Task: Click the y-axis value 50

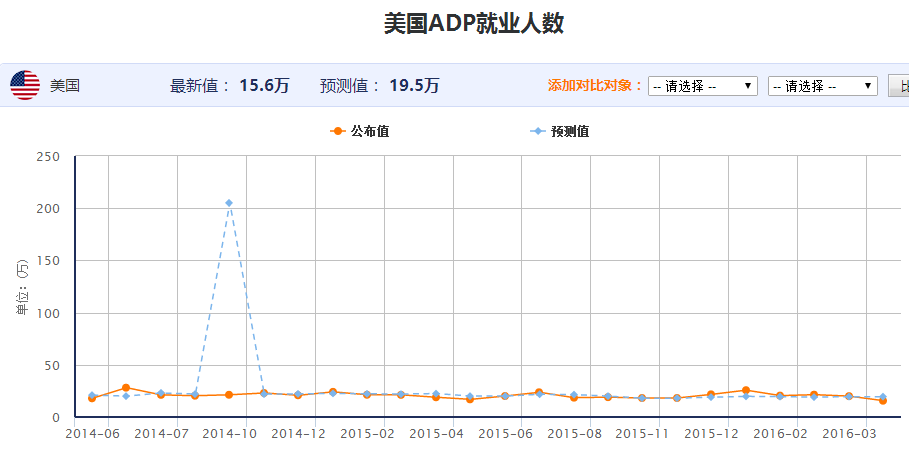Action: pos(52,366)
